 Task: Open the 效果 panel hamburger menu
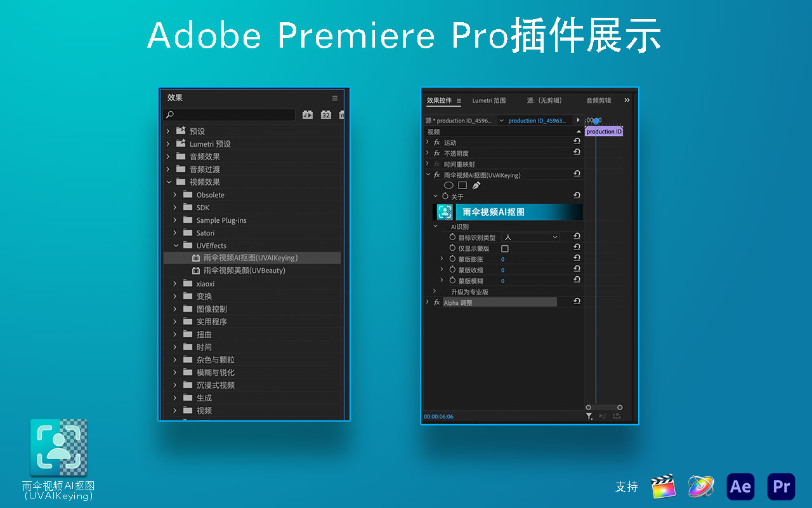pos(335,98)
